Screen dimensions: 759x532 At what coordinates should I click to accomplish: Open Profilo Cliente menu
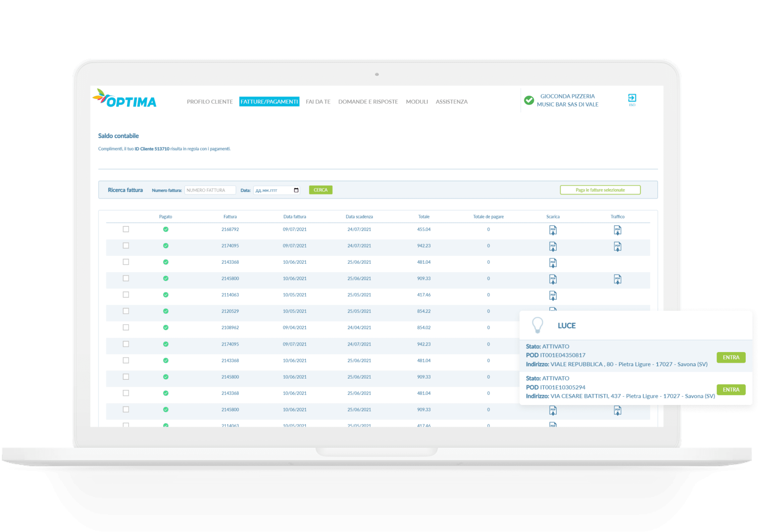tap(210, 102)
